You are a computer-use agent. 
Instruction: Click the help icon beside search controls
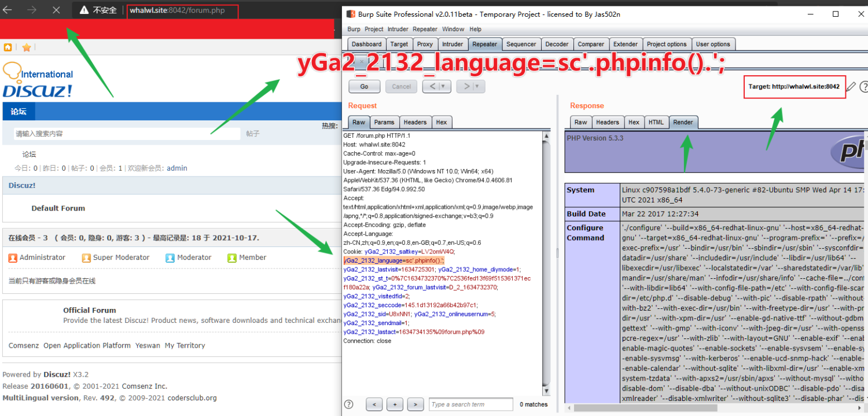click(349, 404)
